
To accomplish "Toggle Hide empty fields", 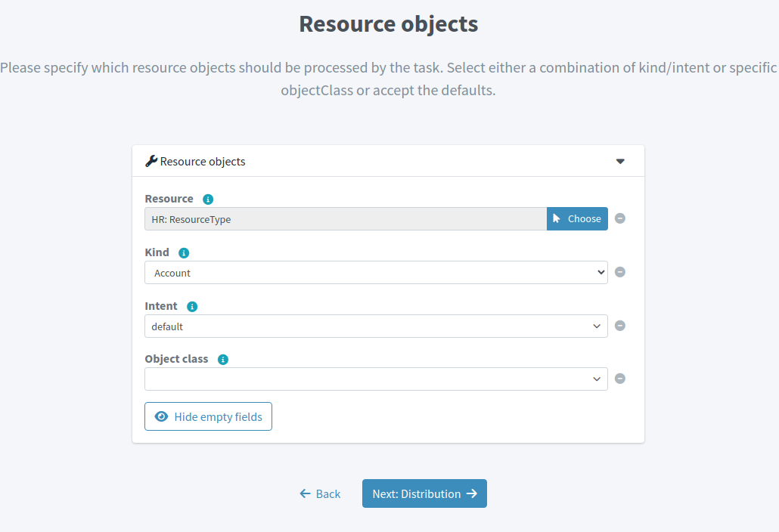I will click(x=208, y=416).
